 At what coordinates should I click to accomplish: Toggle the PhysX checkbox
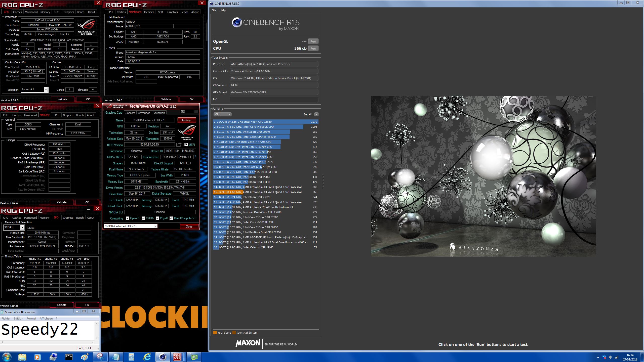click(x=157, y=218)
